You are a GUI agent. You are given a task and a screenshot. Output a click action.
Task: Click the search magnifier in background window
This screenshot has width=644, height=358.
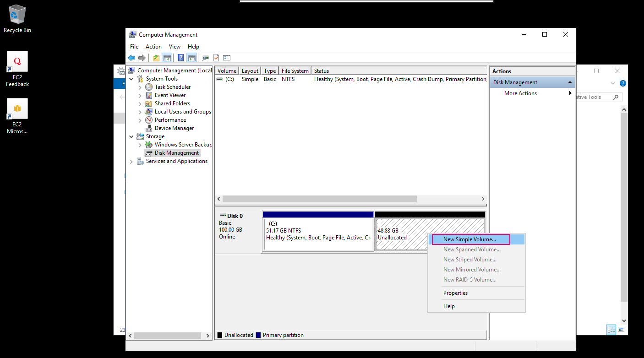(x=616, y=97)
